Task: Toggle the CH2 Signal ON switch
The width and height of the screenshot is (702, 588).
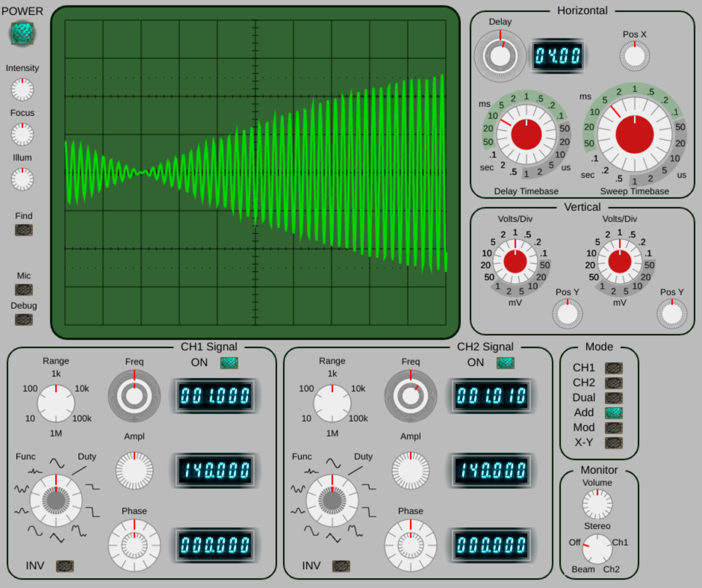Action: pos(506,363)
